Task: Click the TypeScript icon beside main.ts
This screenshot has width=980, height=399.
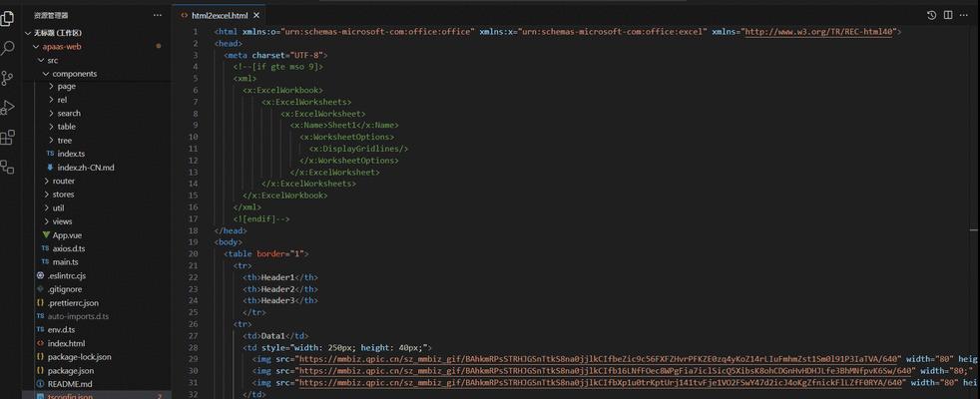Action: point(45,262)
